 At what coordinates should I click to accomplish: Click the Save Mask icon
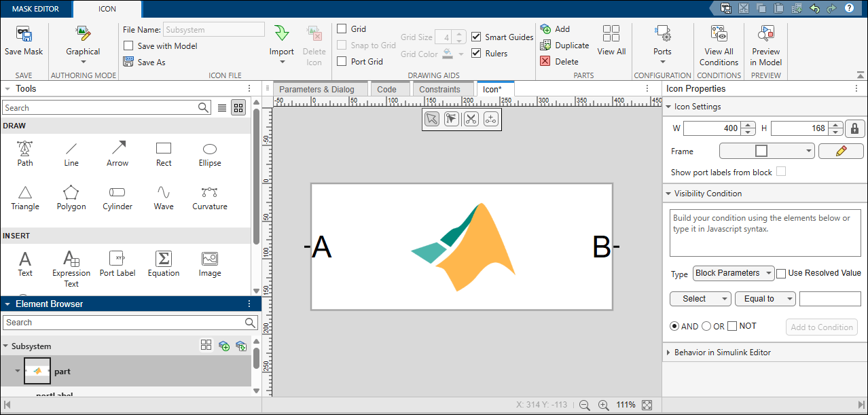[23, 35]
